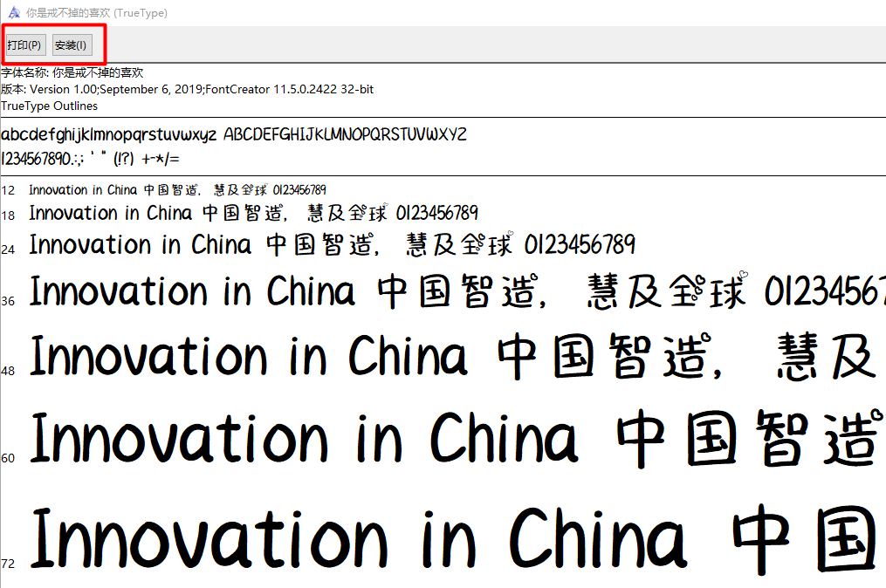Click the window title 你是戒不掉的喜欢 (TrueType)

click(97, 12)
